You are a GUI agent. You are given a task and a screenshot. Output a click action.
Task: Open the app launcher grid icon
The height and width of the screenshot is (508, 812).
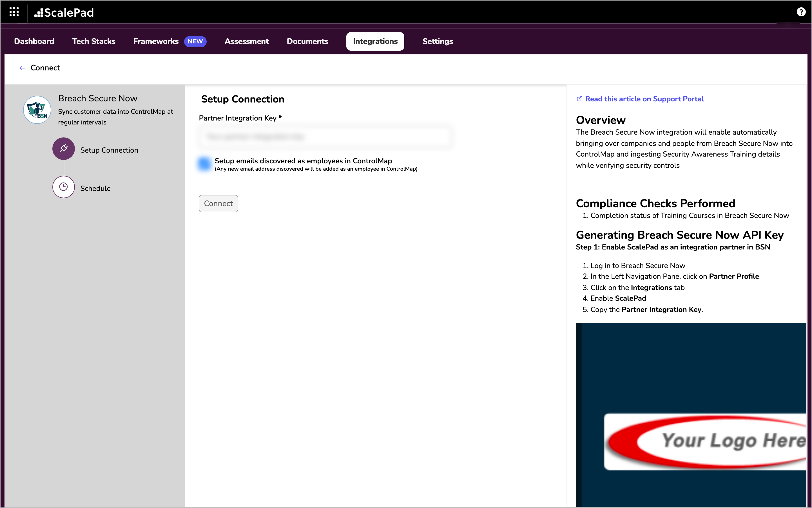[x=14, y=12]
